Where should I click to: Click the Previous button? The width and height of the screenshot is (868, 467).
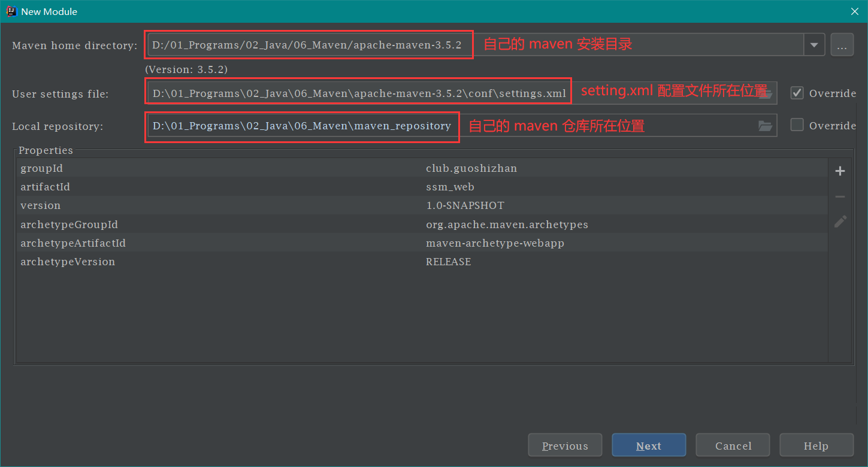pos(565,445)
